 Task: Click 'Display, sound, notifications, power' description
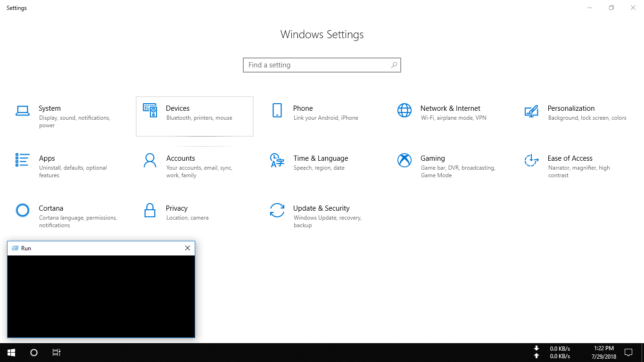pyautogui.click(x=74, y=122)
